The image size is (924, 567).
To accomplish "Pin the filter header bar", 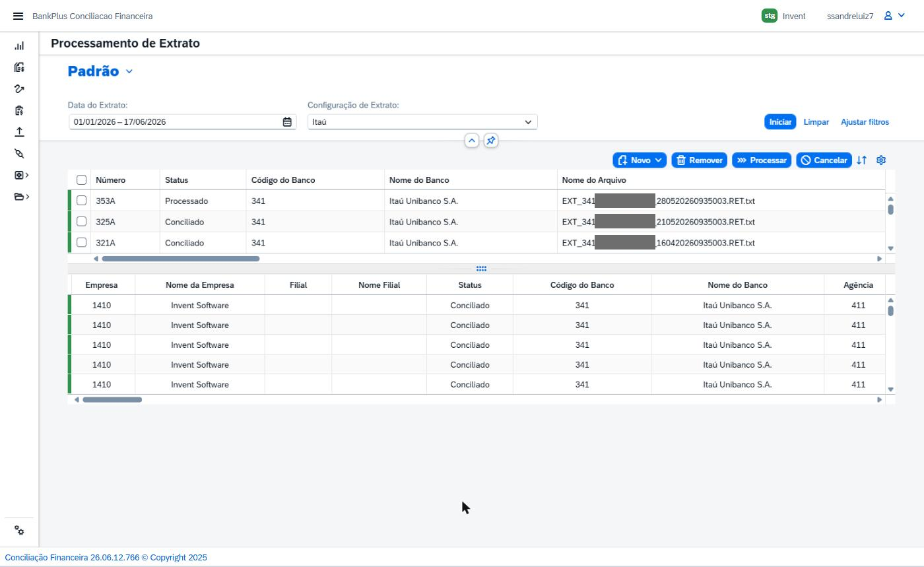I will point(490,141).
